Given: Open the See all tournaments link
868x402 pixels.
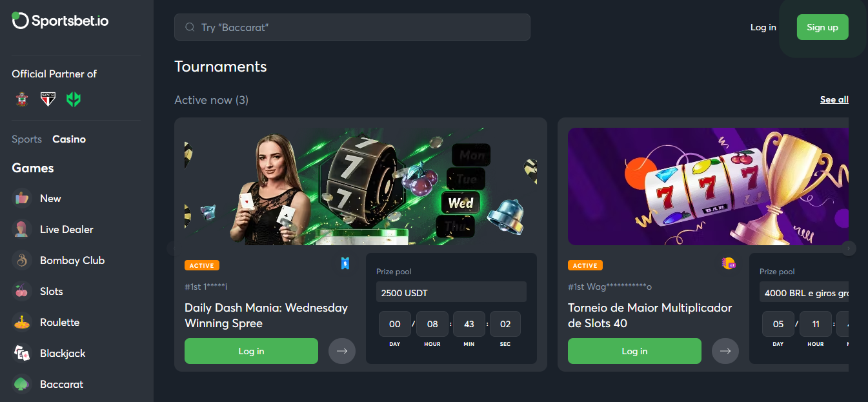Looking at the screenshot, I should tap(834, 100).
